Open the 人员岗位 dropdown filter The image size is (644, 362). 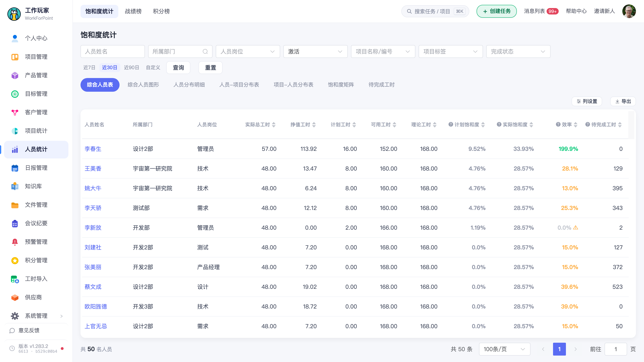(248, 51)
